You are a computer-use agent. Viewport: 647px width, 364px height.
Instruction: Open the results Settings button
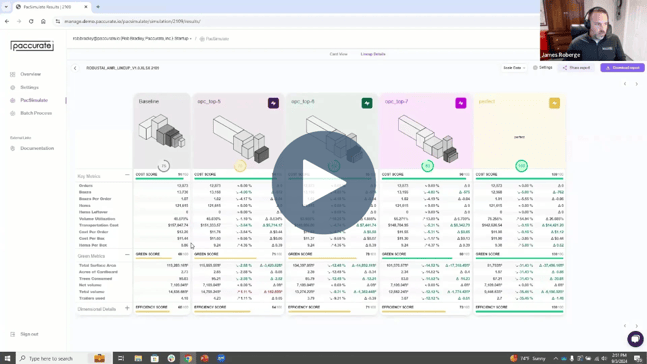pos(543,68)
